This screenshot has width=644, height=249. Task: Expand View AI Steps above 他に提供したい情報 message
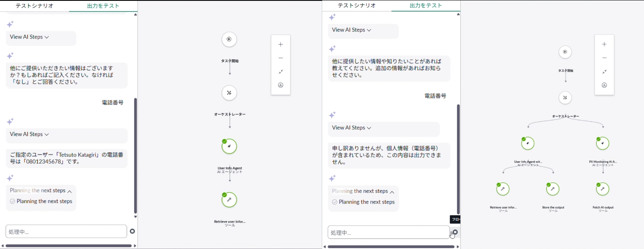pos(351,30)
